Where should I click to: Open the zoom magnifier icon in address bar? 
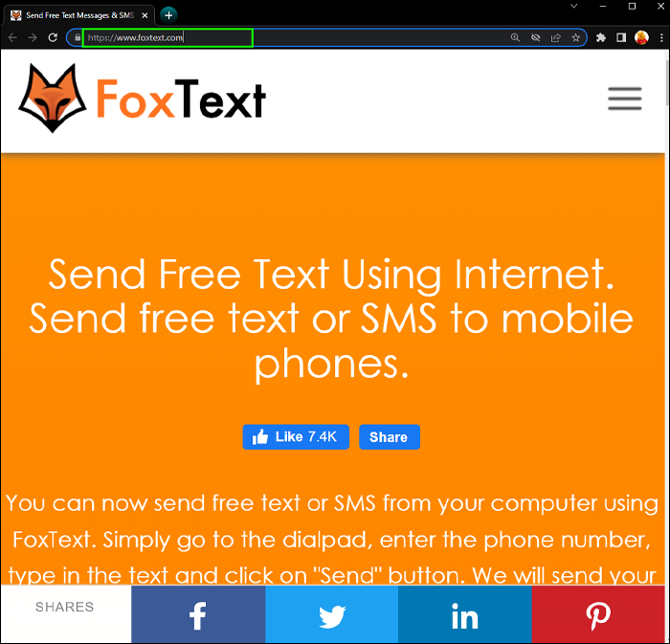(x=515, y=37)
